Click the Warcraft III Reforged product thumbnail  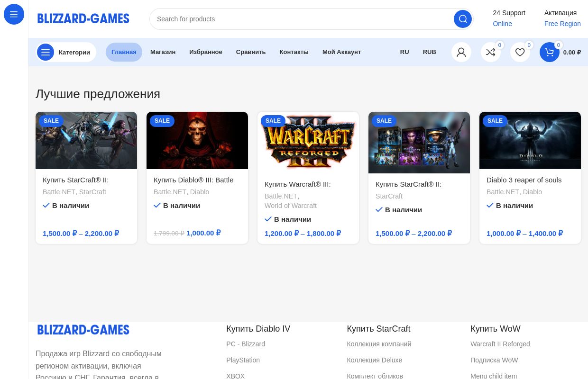click(308, 142)
